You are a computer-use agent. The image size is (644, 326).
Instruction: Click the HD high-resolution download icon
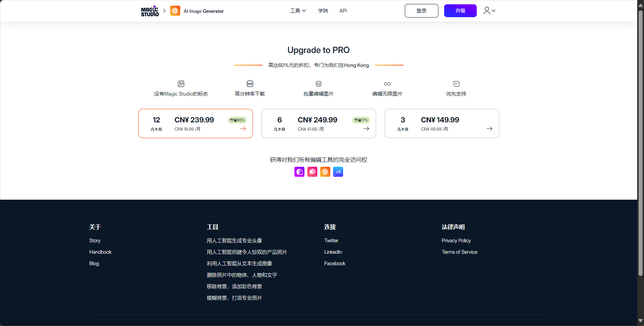pos(250,84)
